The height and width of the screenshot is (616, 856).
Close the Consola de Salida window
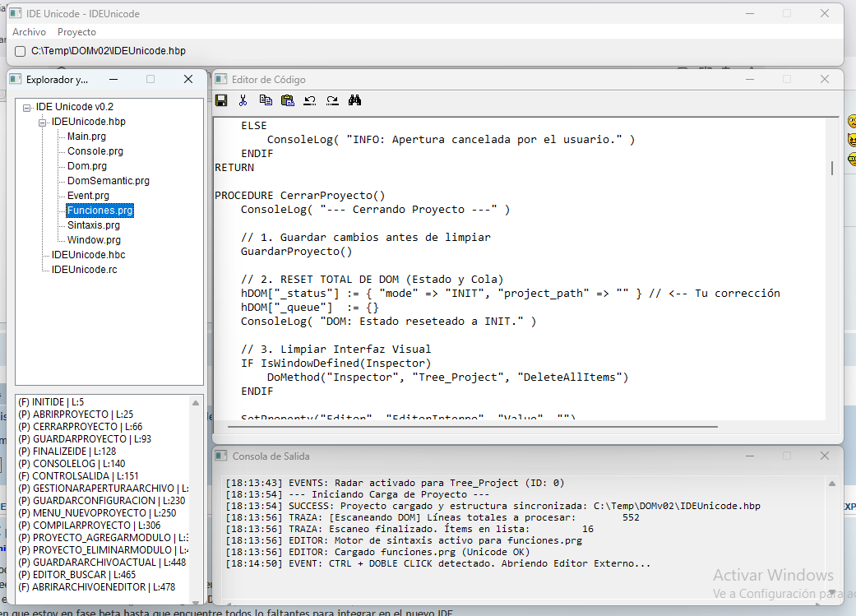825,456
